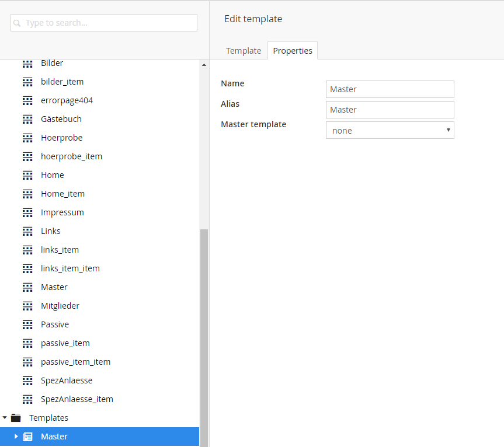Screen dimensions: 504x447
Task: Click the Name input field
Action: [390, 89]
